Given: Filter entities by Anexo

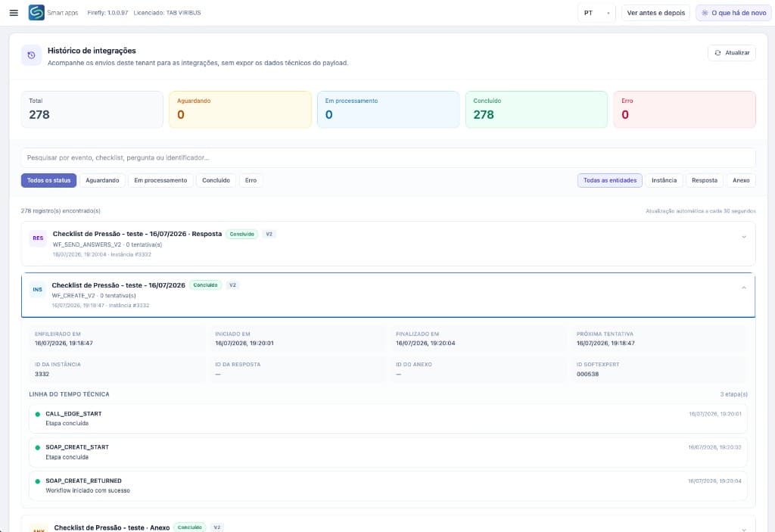Looking at the screenshot, I should (741, 180).
